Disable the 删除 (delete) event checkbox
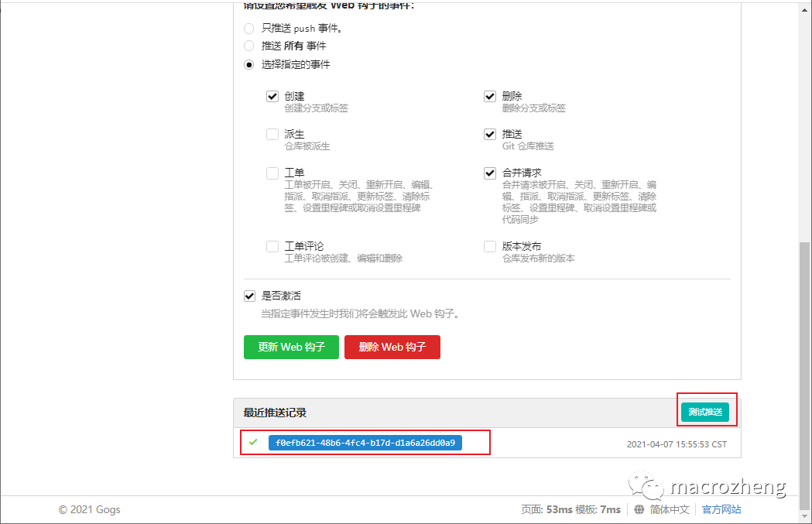This screenshot has width=812, height=524. pyautogui.click(x=489, y=96)
